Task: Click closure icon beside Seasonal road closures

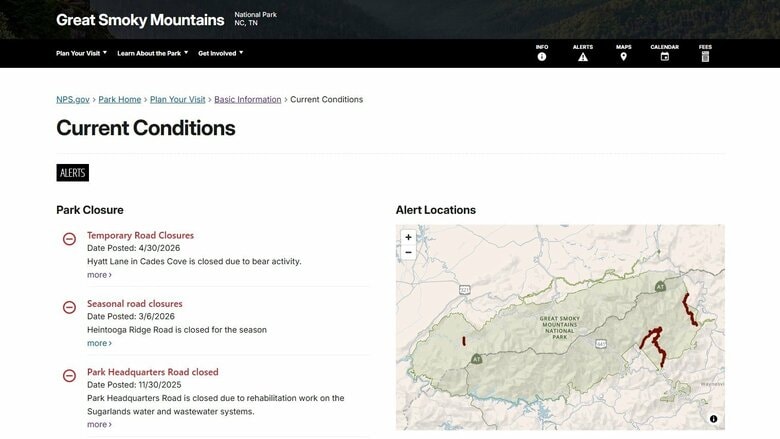Action: tap(69, 307)
